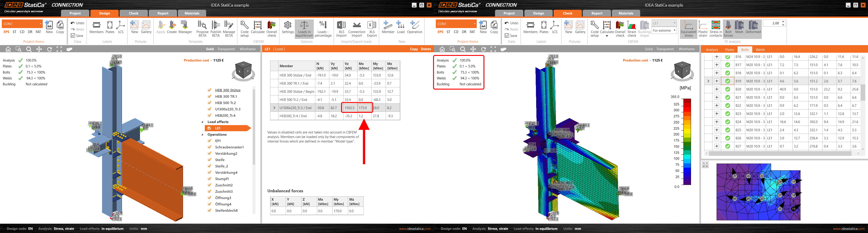The width and height of the screenshot is (868, 233).
Task: Click Delete in the LE1 load header
Action: [x=426, y=49]
